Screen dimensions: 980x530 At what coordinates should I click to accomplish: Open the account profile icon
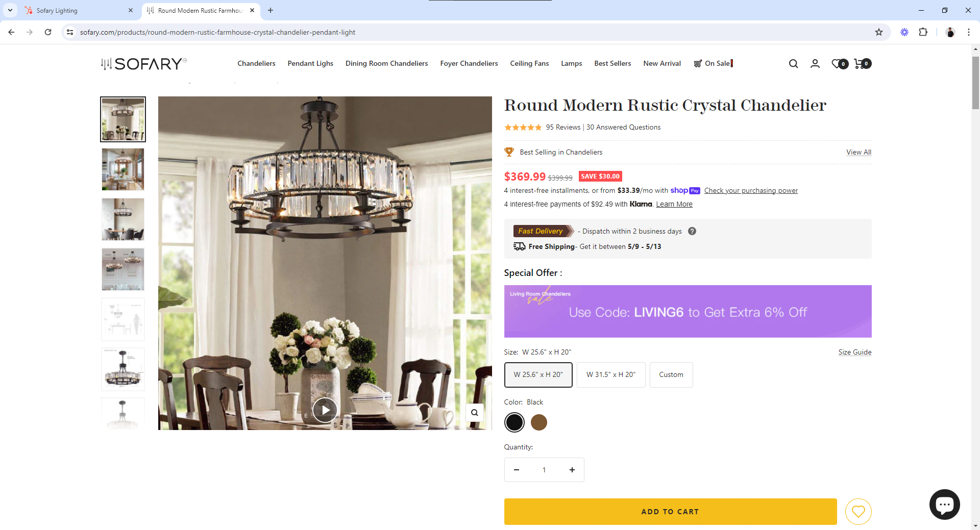pyautogui.click(x=815, y=64)
